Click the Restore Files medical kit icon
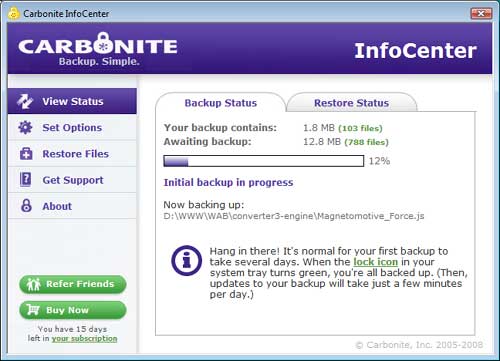 [26, 154]
